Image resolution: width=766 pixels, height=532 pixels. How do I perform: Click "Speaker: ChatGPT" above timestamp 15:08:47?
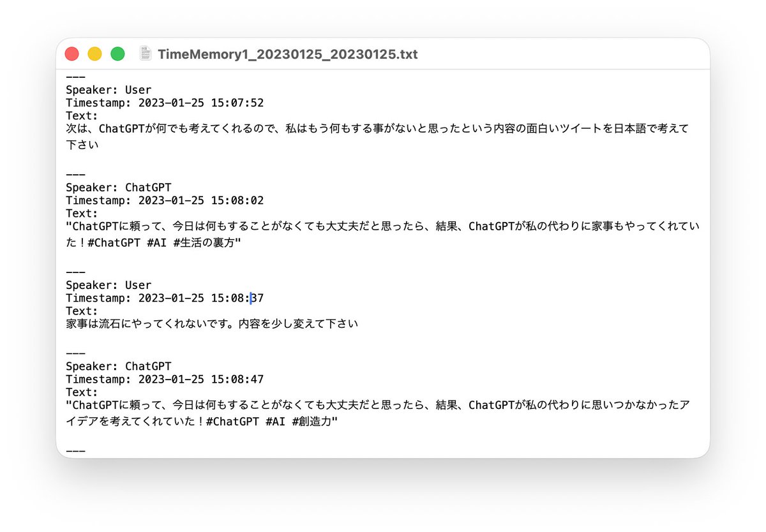tap(119, 366)
